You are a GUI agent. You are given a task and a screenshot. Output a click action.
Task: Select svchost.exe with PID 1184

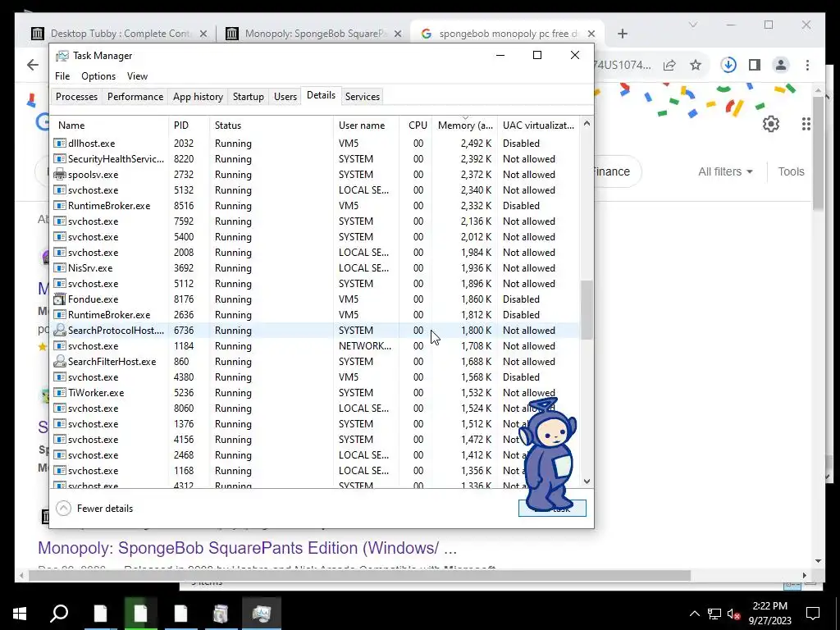point(315,345)
